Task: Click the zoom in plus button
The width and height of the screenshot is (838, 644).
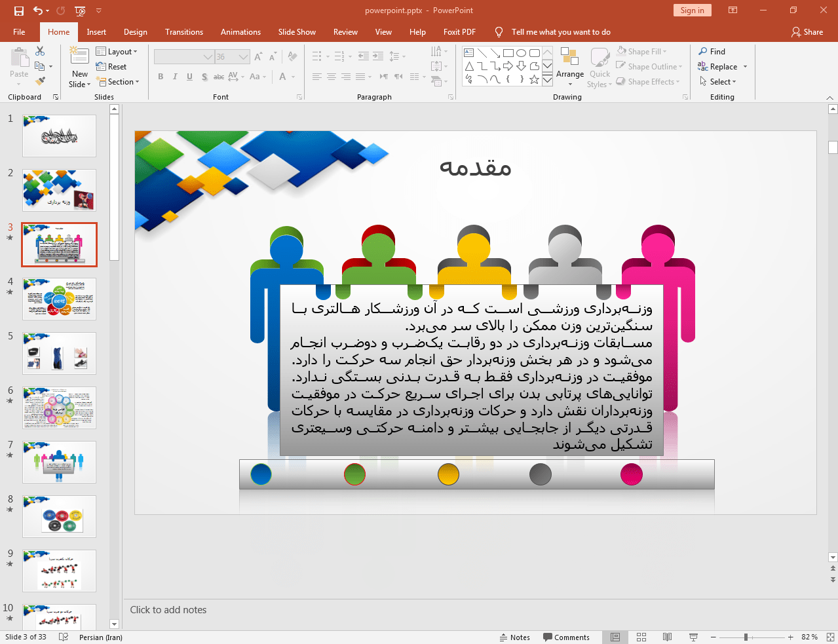Action: coord(791,637)
